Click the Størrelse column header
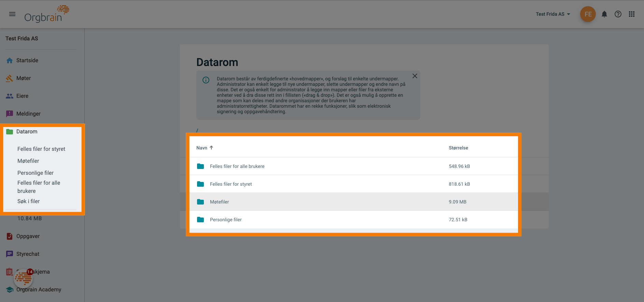 coord(458,148)
